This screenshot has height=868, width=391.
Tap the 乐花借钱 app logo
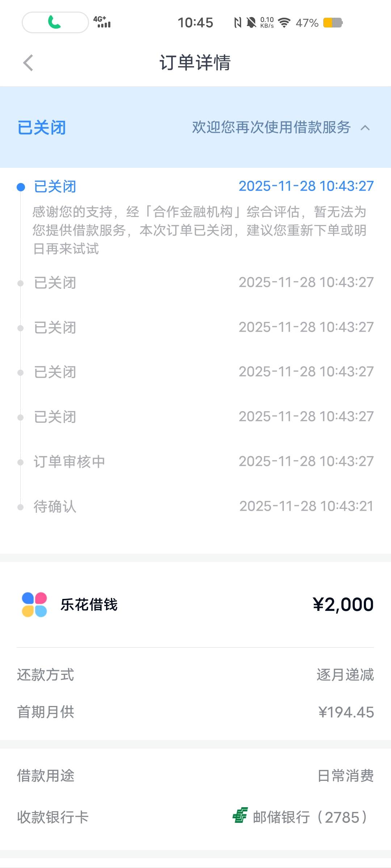(34, 604)
